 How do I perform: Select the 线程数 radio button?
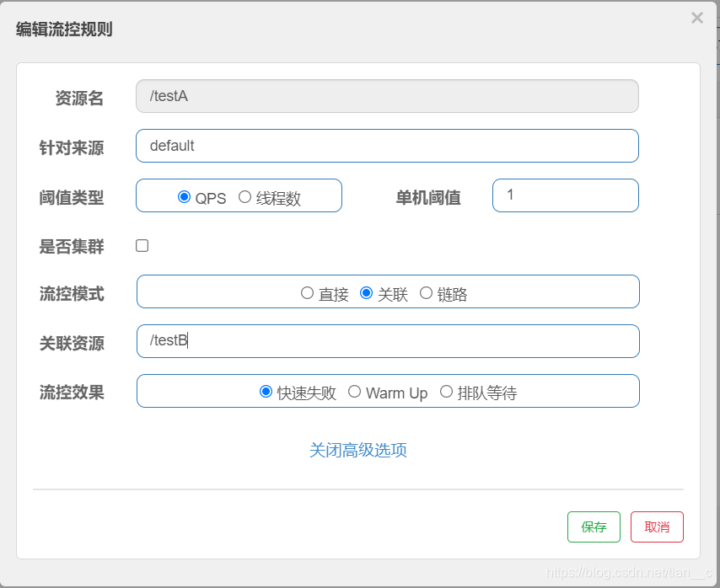coord(244,197)
